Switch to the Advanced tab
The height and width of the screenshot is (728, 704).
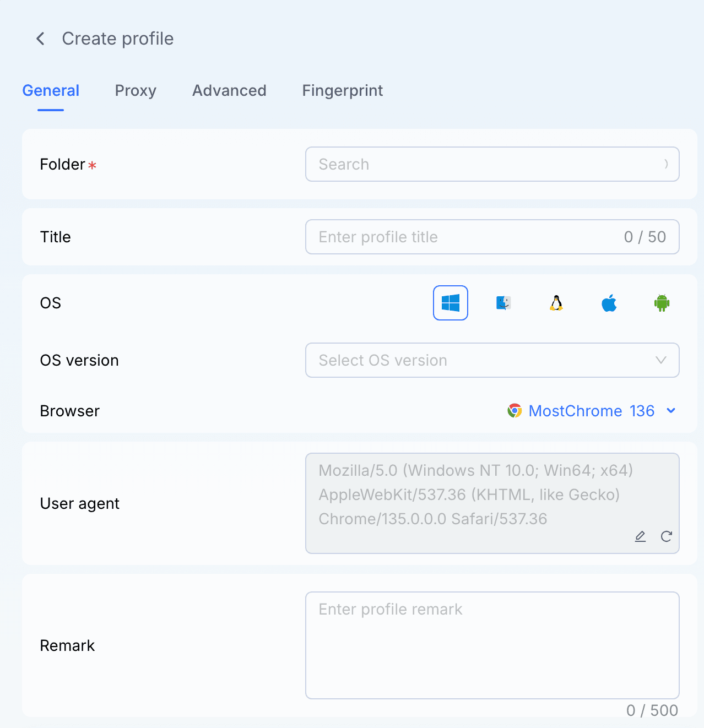pyautogui.click(x=229, y=90)
